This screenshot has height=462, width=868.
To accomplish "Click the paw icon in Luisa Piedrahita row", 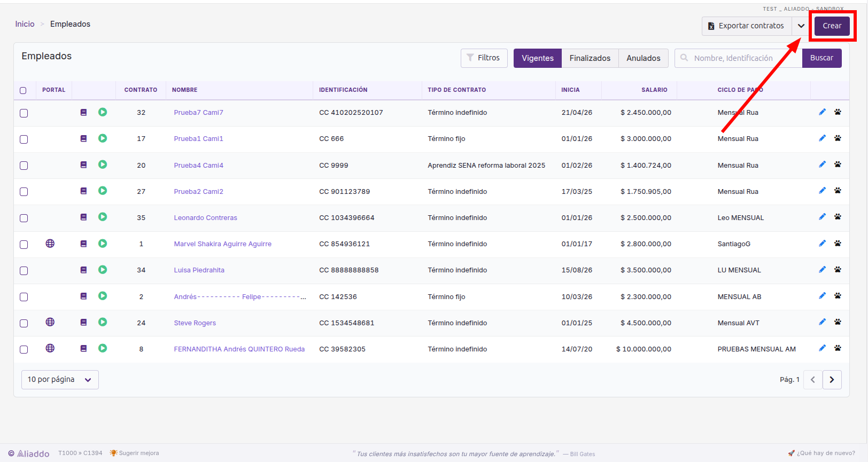I will tap(838, 270).
